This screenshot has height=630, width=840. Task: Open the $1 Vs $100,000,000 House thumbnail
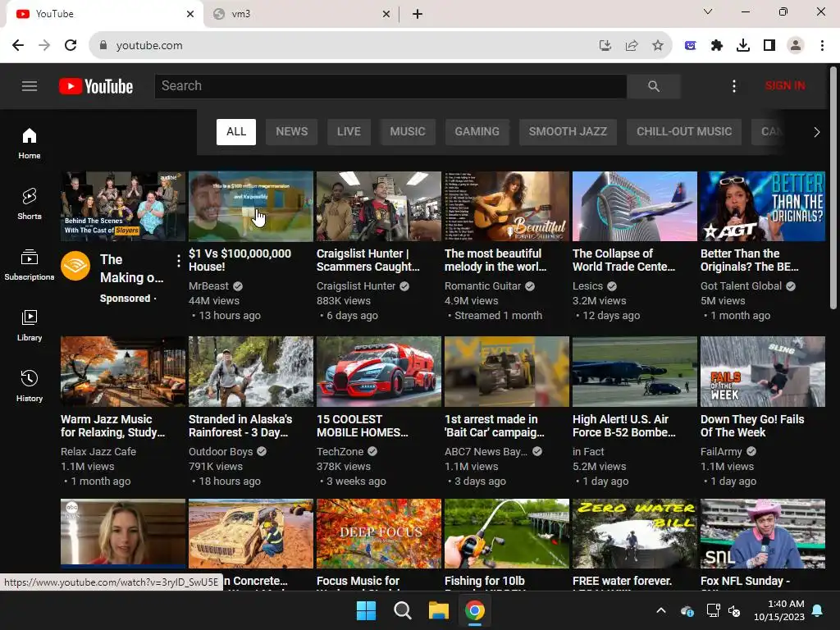pyautogui.click(x=251, y=206)
